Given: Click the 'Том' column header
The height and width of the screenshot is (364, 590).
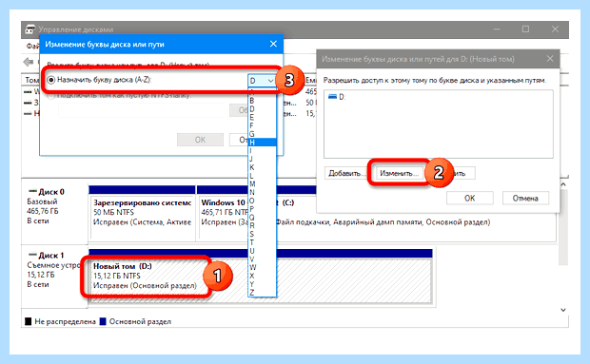Looking at the screenshot, I should click(31, 80).
